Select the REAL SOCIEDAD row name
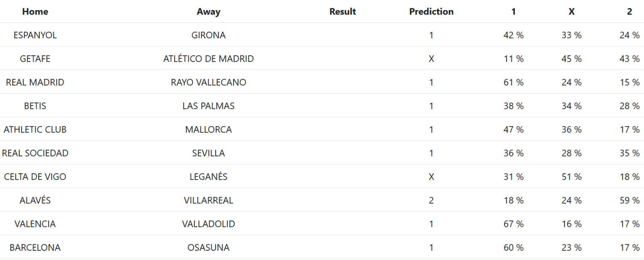The image size is (644, 260). click(35, 153)
